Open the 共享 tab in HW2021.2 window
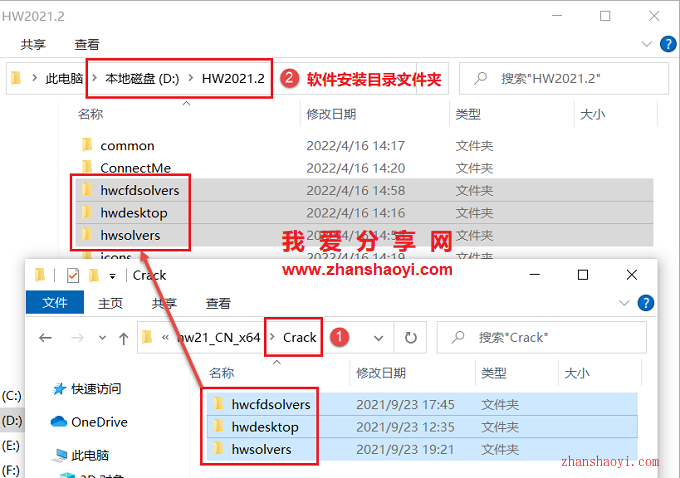This screenshot has height=478, width=680. coord(33,44)
